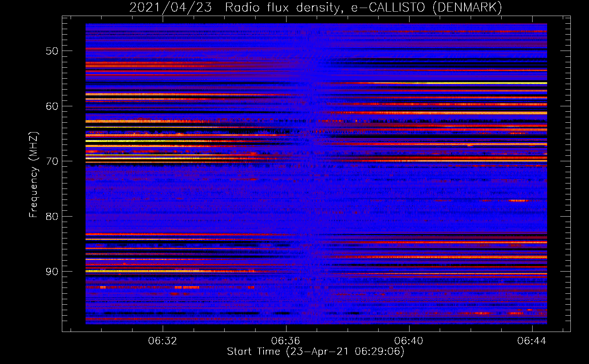Select the 50 frequency tick label

pyautogui.click(x=52, y=51)
